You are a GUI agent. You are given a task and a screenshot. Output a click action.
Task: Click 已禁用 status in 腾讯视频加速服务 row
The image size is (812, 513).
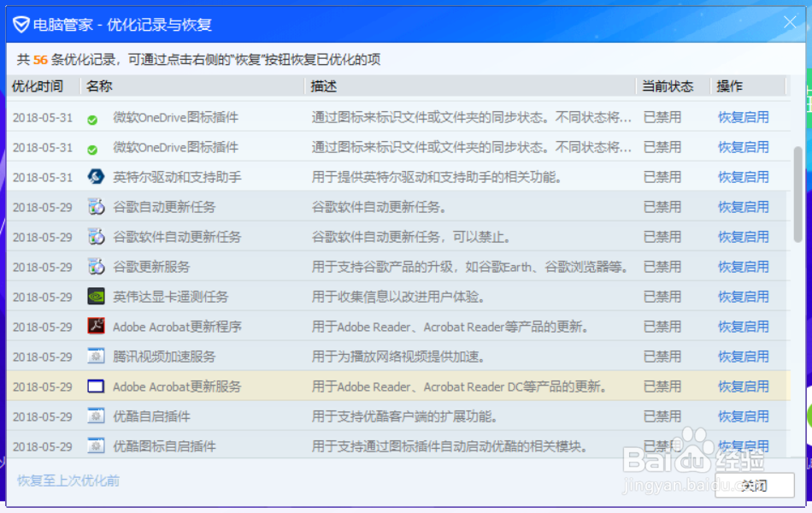[662, 357]
